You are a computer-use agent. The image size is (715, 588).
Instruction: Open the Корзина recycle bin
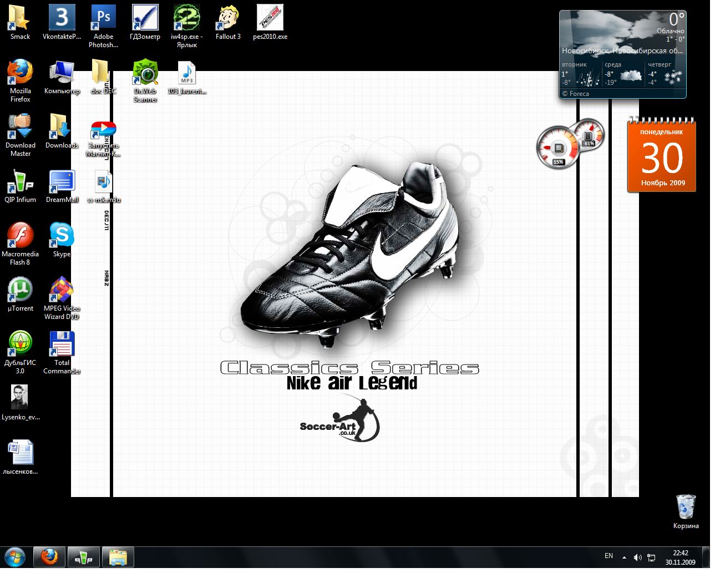tap(686, 511)
